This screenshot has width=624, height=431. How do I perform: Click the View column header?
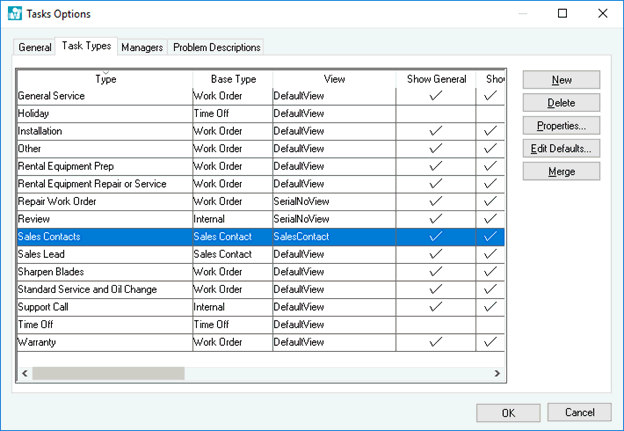click(x=334, y=79)
